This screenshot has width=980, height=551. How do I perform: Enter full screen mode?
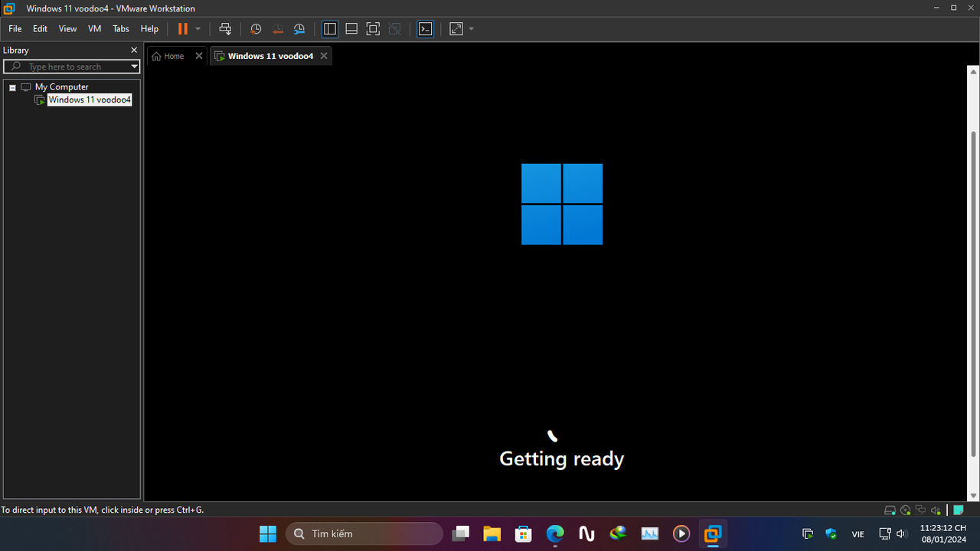pyautogui.click(x=373, y=28)
